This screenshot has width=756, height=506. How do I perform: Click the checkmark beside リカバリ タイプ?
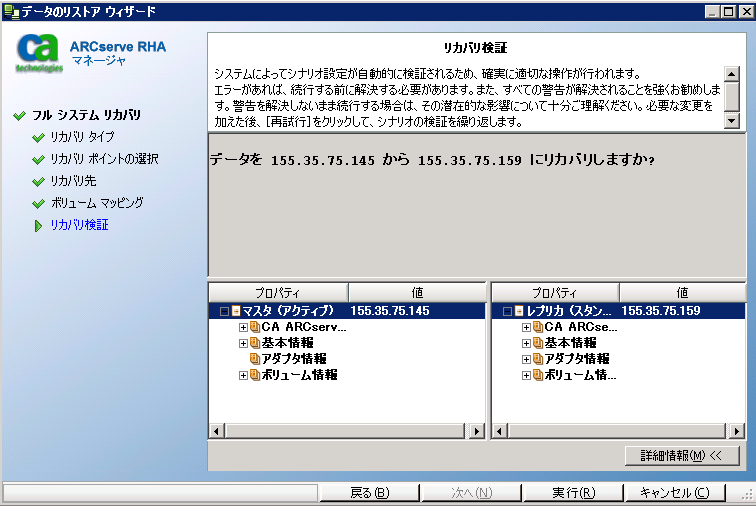point(38,138)
